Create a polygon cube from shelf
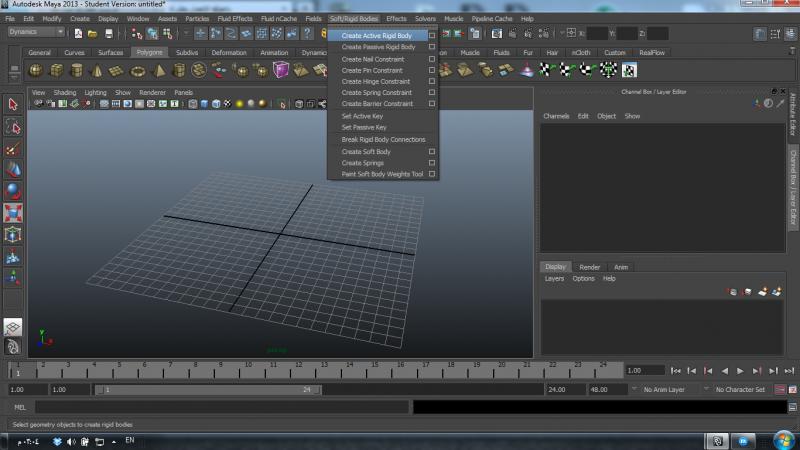The height and width of the screenshot is (450, 800). [x=56, y=70]
